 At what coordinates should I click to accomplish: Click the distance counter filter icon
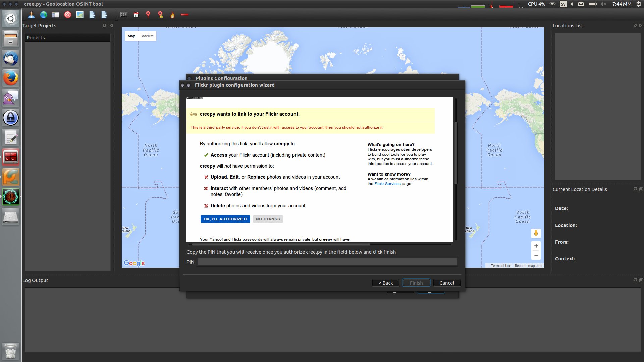[124, 15]
